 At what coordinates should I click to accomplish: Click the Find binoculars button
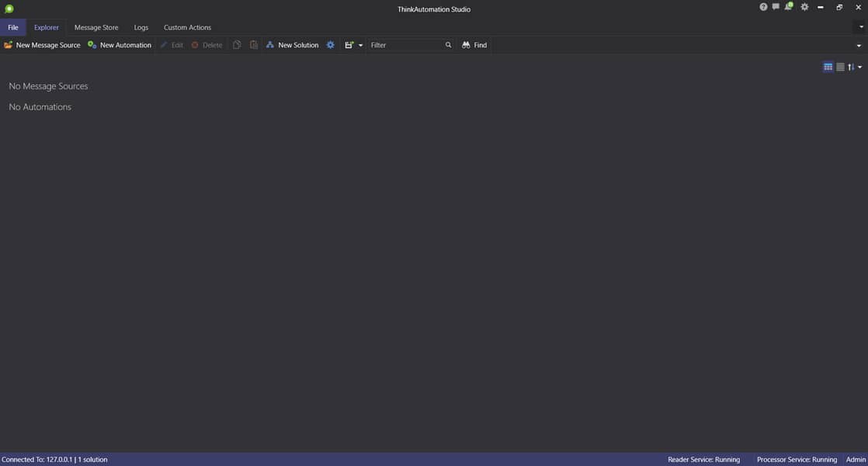coord(474,45)
